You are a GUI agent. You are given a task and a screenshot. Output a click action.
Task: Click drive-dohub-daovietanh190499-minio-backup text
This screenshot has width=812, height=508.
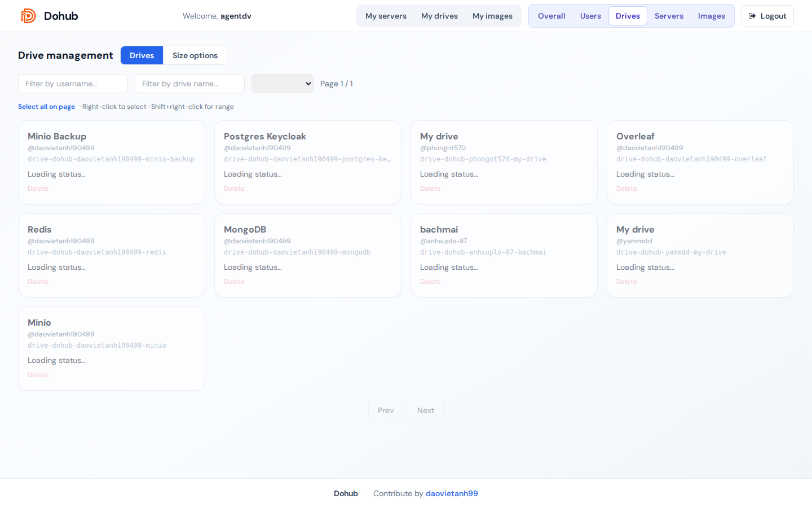(x=111, y=159)
